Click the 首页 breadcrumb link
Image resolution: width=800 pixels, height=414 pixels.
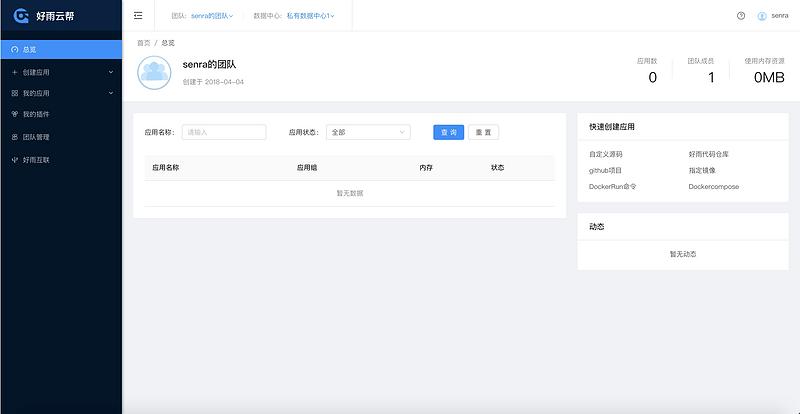coord(144,43)
